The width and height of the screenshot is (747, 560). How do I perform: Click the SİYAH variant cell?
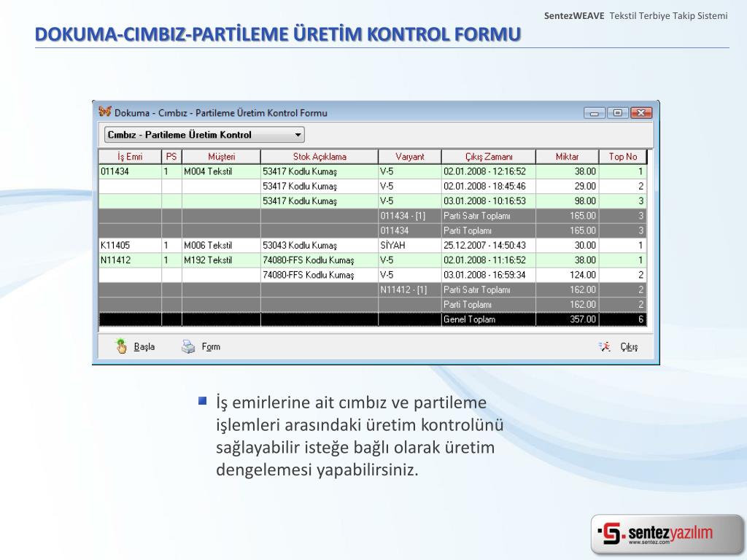point(410,245)
